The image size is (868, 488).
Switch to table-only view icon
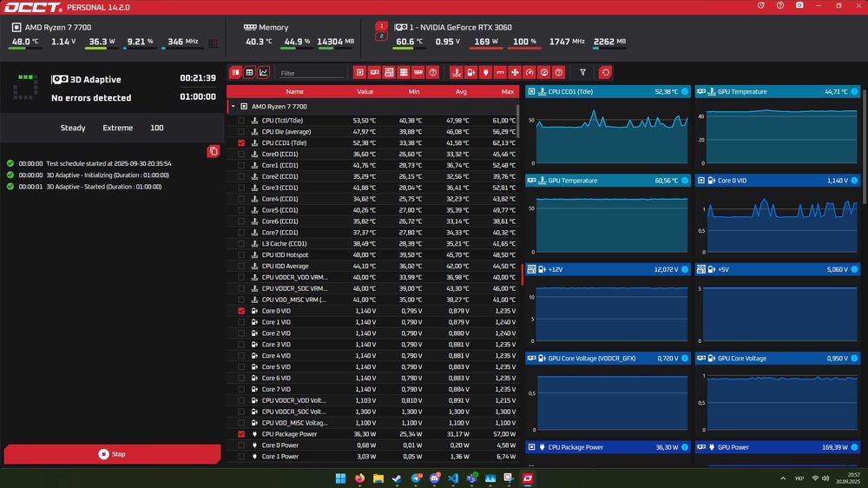point(250,73)
